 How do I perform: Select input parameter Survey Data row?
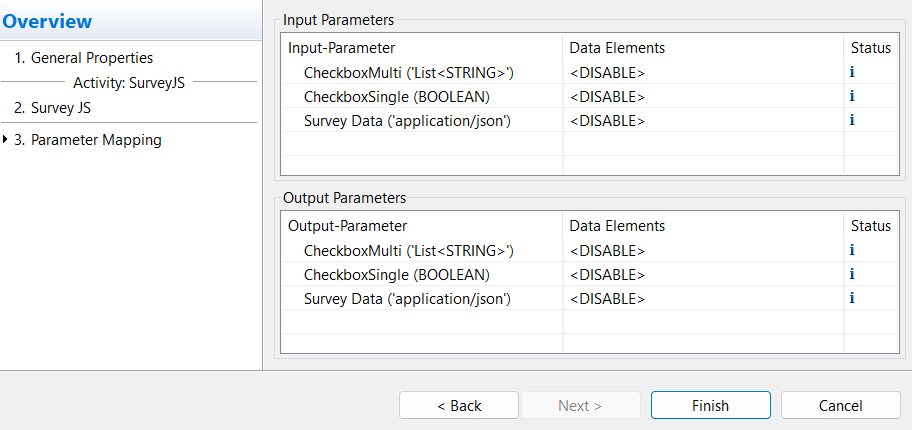[x=590, y=120]
